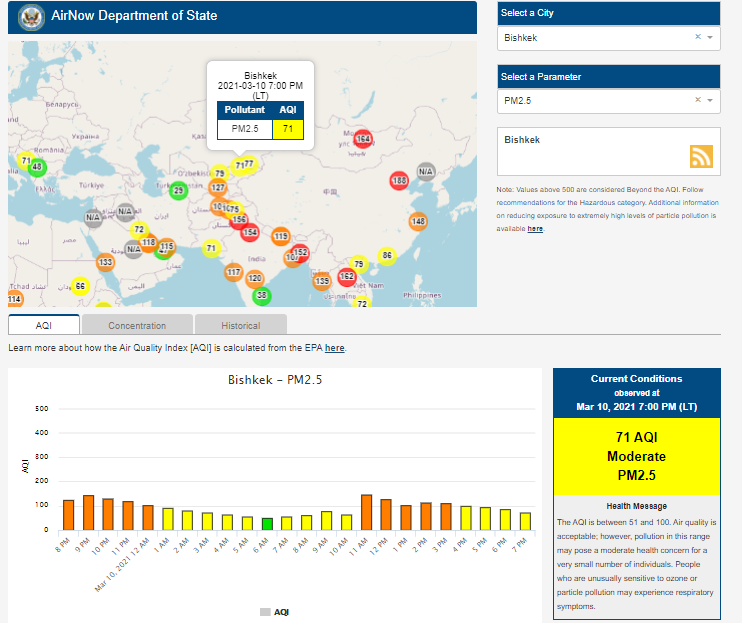Switch to the Historical tab
The width and height of the screenshot is (742, 623).
pos(240,325)
